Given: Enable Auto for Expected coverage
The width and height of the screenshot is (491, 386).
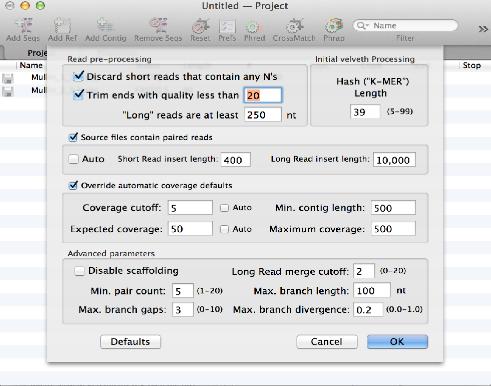Looking at the screenshot, I should tap(224, 229).
